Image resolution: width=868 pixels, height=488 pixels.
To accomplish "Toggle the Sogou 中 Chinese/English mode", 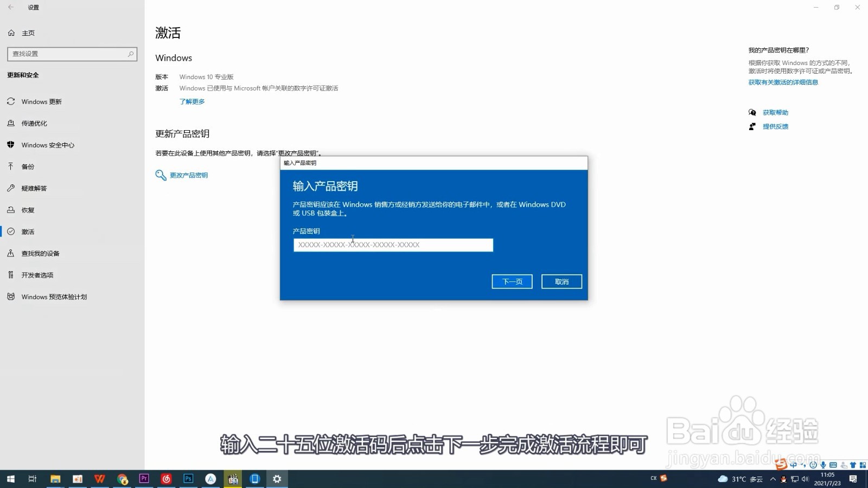I will (794, 465).
